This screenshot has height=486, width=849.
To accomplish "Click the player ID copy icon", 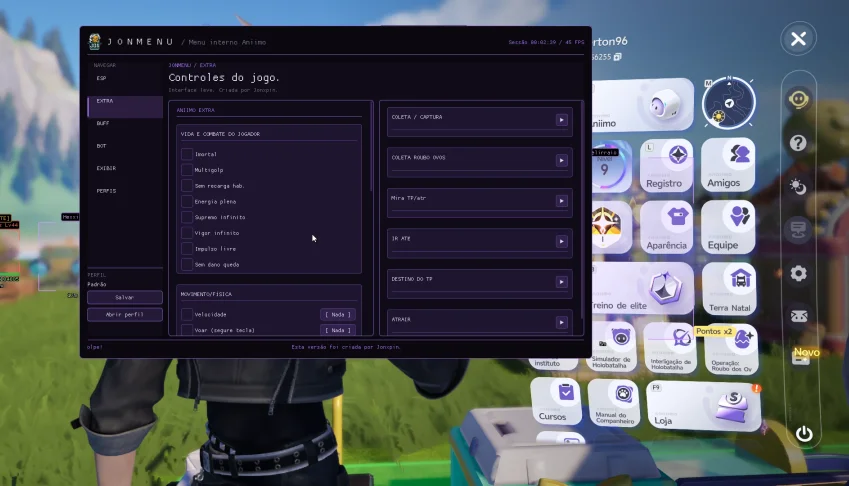I will pyautogui.click(x=617, y=56).
